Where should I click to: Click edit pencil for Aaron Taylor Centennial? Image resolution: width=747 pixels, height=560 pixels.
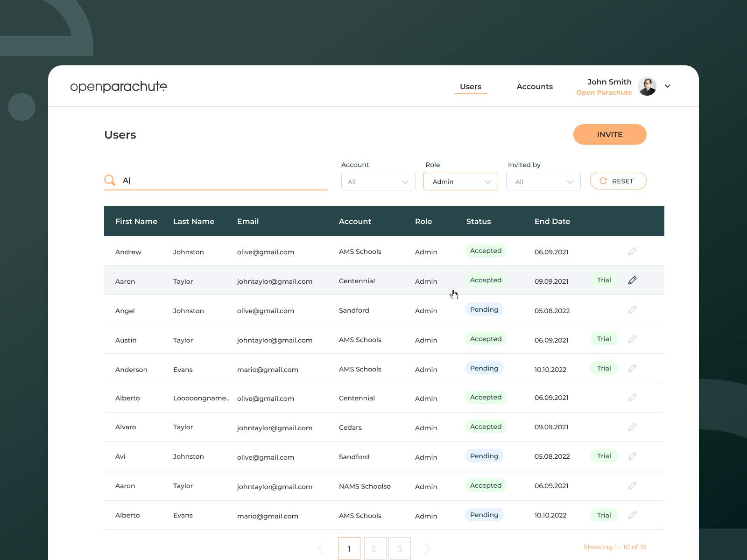coord(632,280)
